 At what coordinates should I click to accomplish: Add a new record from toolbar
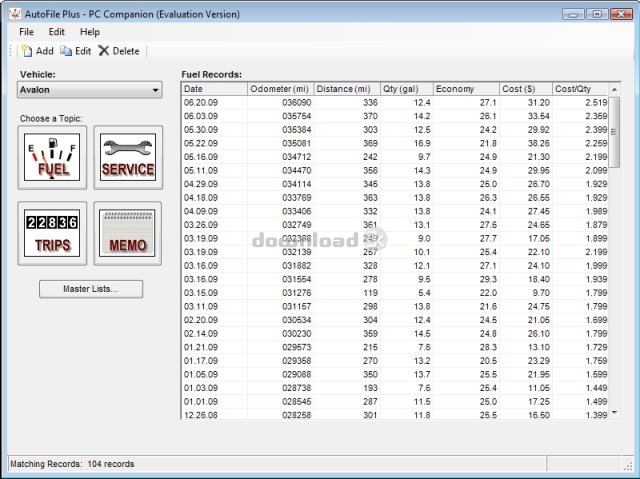(x=38, y=51)
